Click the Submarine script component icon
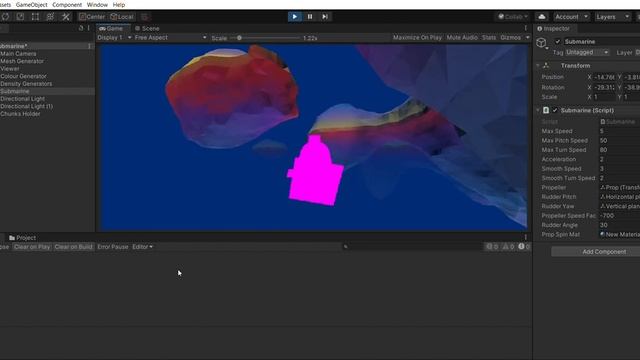640x360 pixels. [x=546, y=111]
